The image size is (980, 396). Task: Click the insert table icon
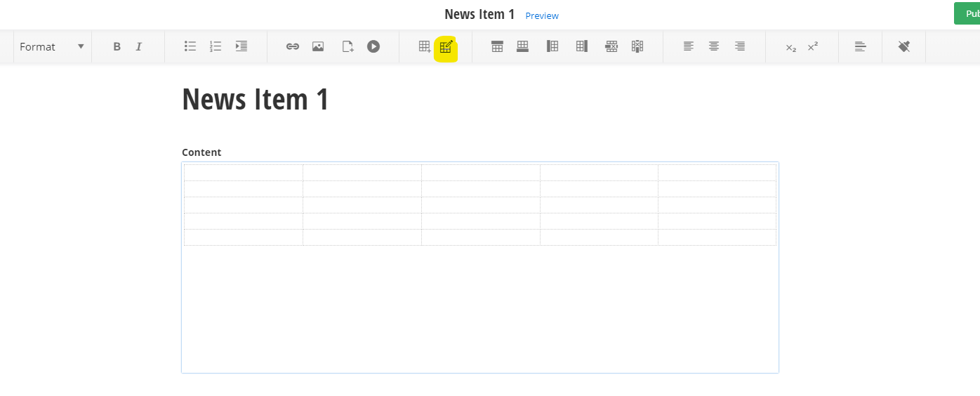(425, 47)
